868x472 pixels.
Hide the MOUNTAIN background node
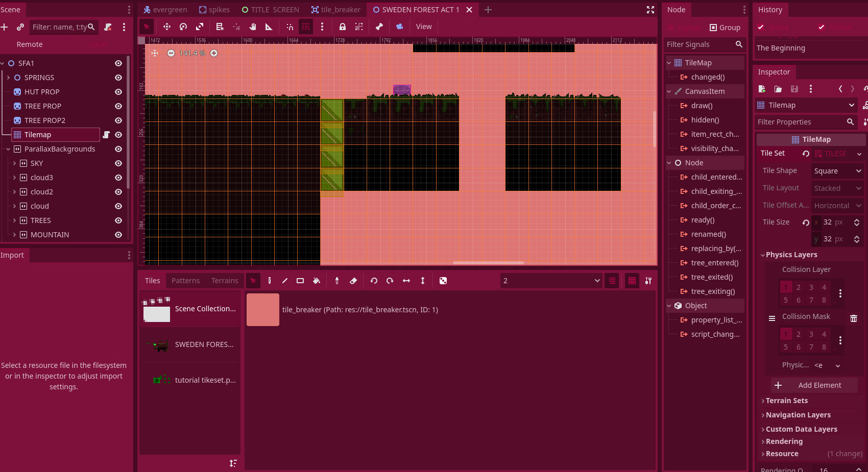tap(118, 235)
